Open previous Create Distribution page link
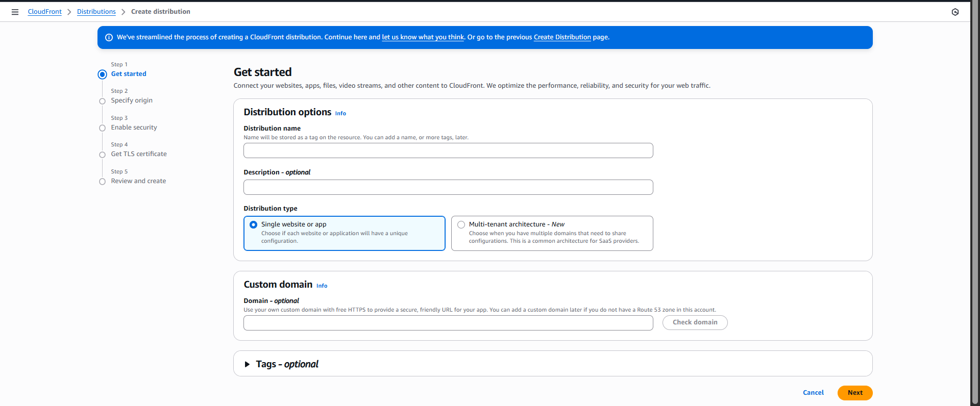Screen dimensions: 980x406 coord(562,37)
